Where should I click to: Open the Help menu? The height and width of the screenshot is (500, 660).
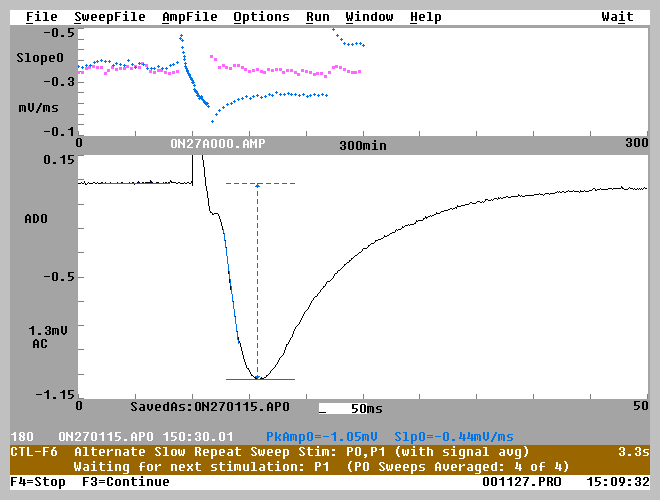[x=425, y=17]
